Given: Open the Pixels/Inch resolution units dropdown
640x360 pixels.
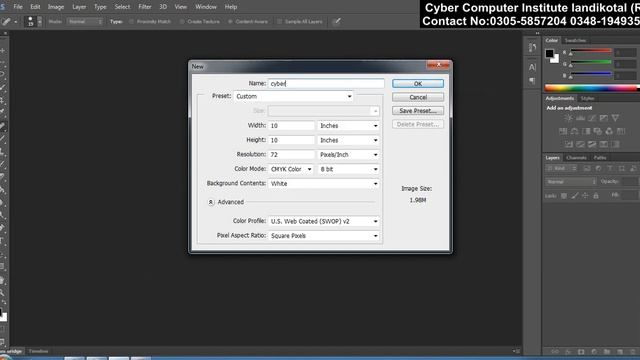Looking at the screenshot, I should [349, 155].
